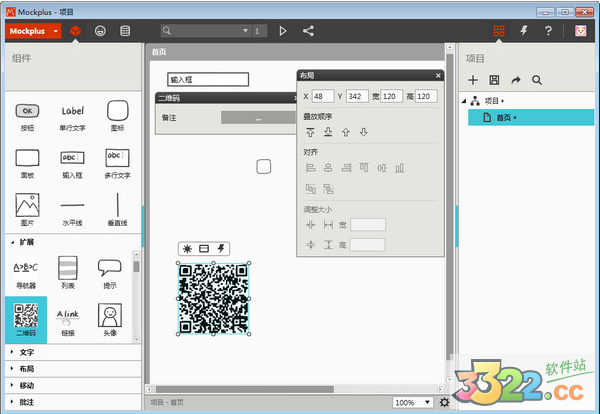Open the user avatar account icon
Screen dimensions: 600x414
coord(580,31)
